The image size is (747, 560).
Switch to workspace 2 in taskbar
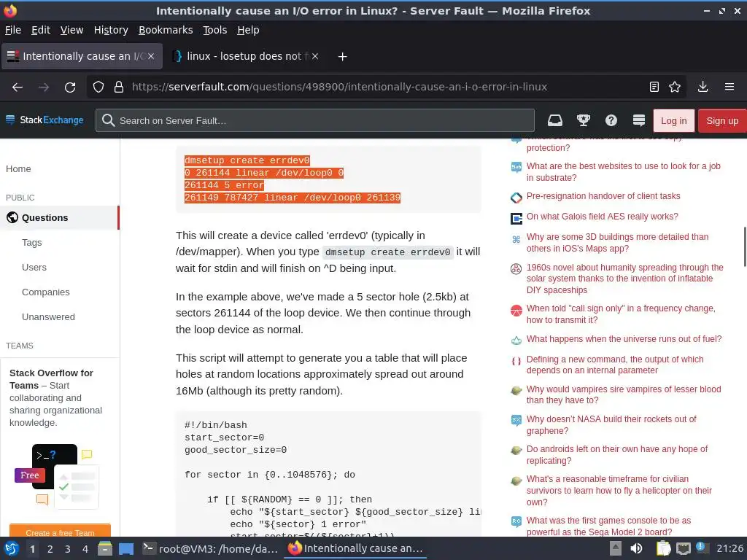click(x=50, y=549)
